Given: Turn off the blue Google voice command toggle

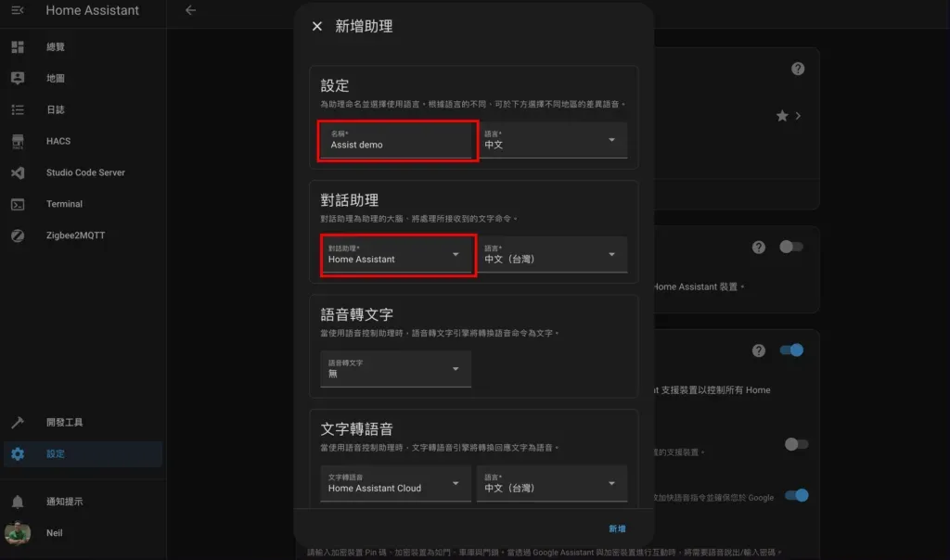Looking at the screenshot, I should [x=794, y=497].
